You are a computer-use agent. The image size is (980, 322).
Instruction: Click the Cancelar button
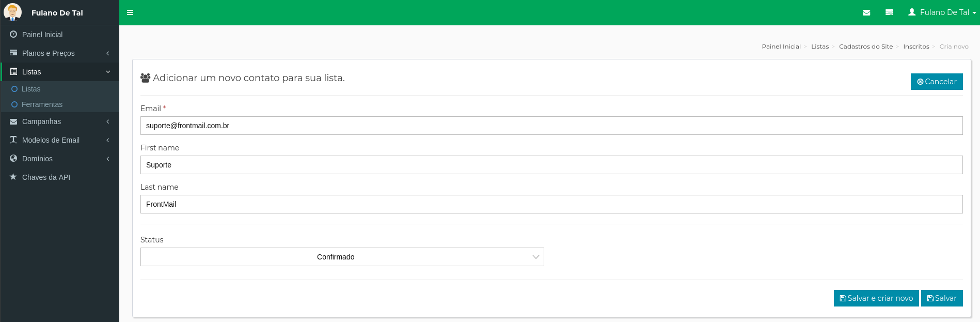click(937, 82)
